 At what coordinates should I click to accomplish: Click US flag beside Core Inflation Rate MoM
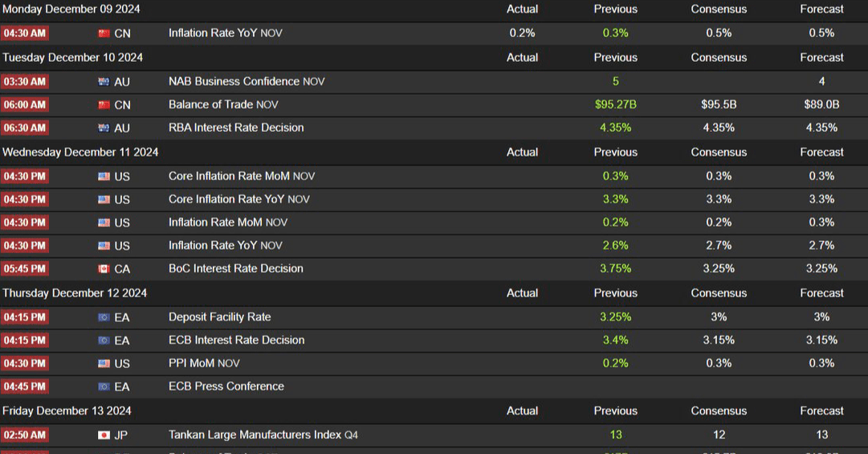104,177
